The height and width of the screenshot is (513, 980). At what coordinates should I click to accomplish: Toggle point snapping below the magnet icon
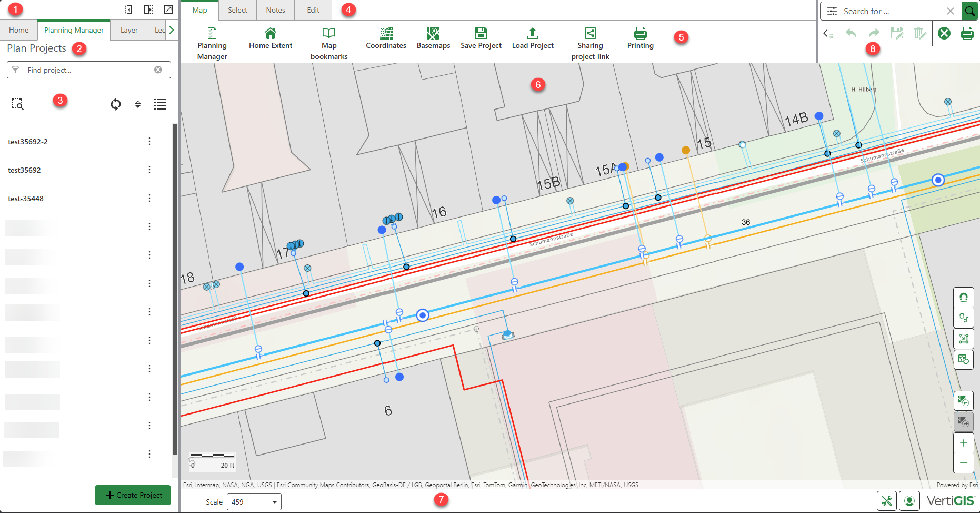(x=964, y=318)
